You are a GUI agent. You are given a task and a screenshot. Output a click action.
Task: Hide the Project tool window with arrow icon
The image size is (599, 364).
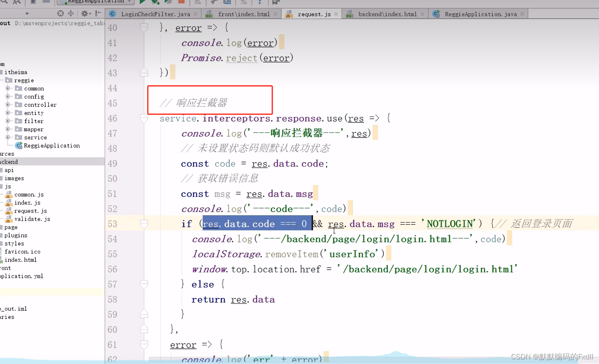99,13
